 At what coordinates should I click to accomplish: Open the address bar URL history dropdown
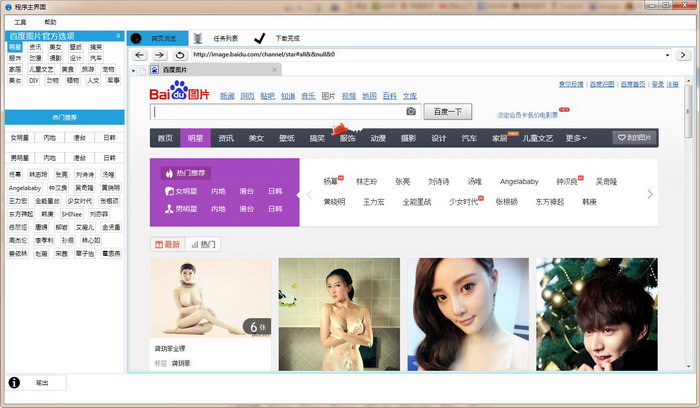pos(667,55)
